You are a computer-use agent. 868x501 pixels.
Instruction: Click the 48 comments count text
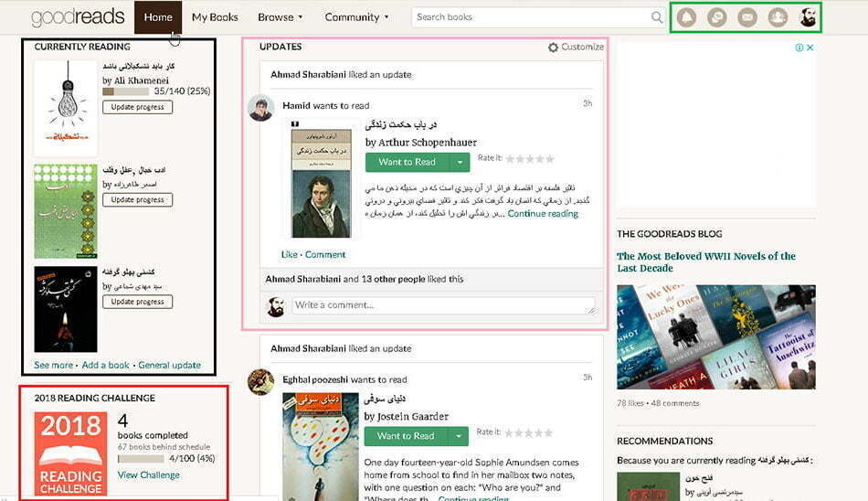point(675,403)
